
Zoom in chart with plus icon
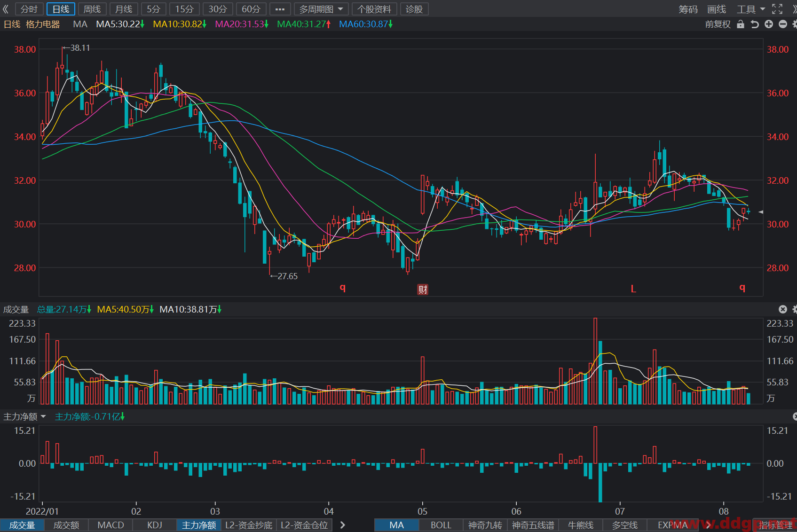click(769, 24)
